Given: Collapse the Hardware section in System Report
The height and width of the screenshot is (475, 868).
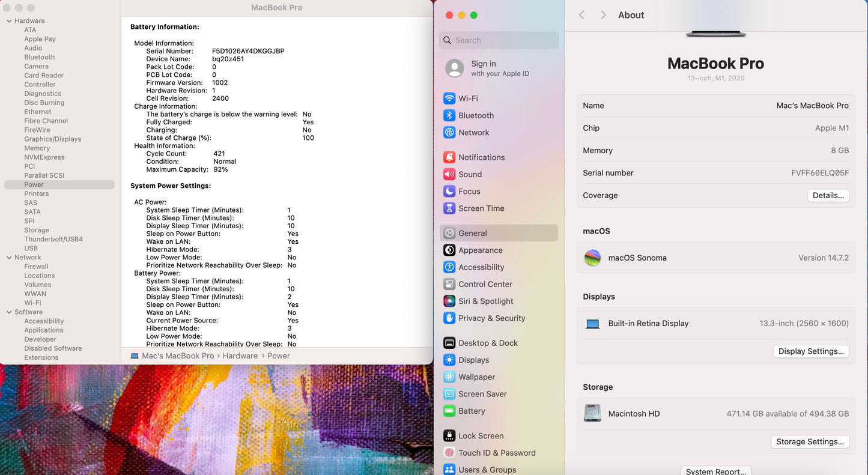Looking at the screenshot, I should pyautogui.click(x=9, y=21).
